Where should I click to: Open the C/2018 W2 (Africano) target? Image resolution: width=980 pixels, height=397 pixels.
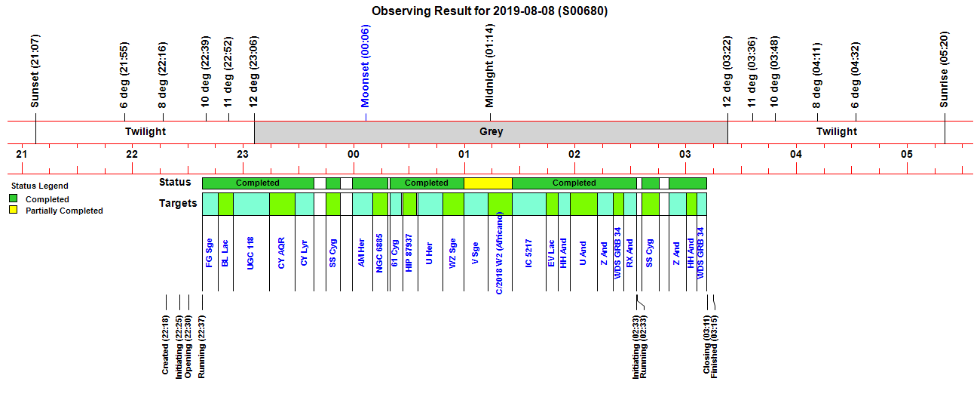tap(499, 253)
